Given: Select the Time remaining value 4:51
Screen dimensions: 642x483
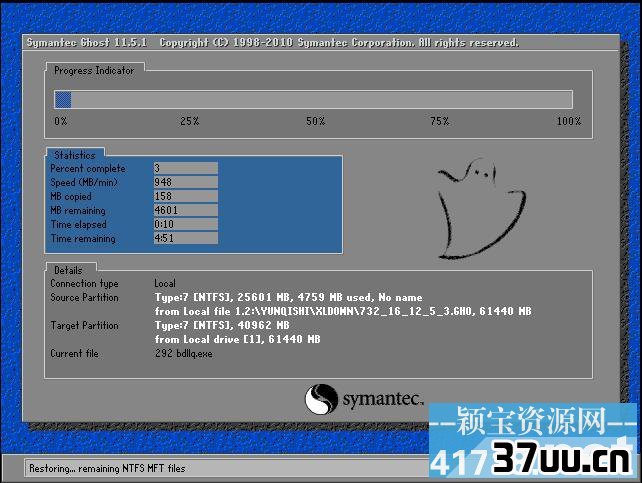Looking at the screenshot, I should pos(186,238).
